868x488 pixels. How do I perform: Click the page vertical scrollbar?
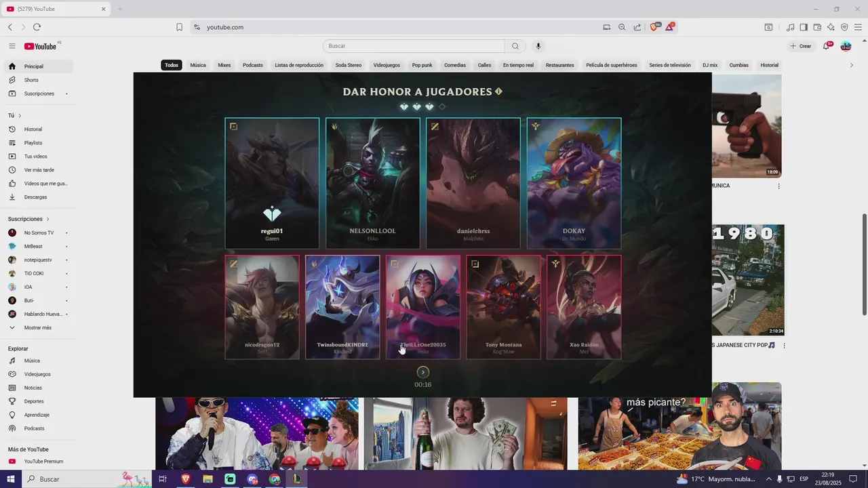click(864, 264)
